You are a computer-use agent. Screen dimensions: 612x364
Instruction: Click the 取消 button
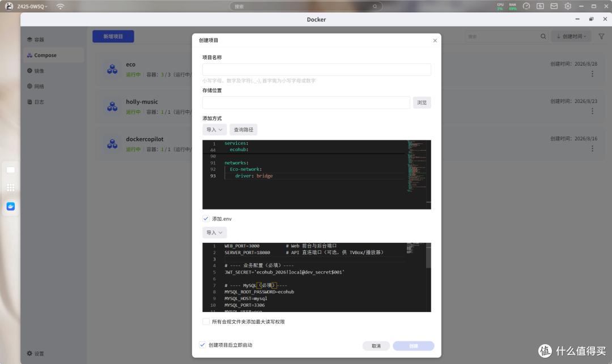pos(376,346)
